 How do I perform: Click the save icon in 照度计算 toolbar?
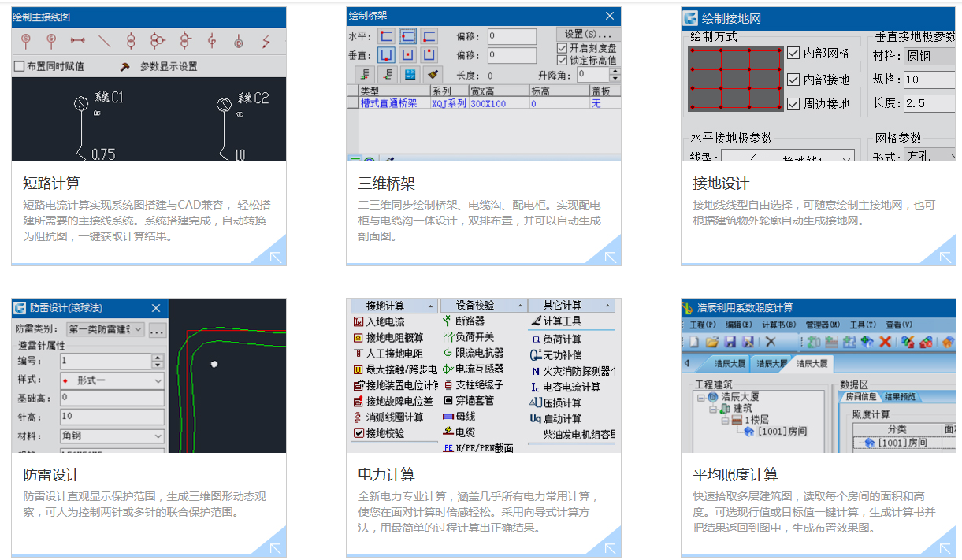730,342
